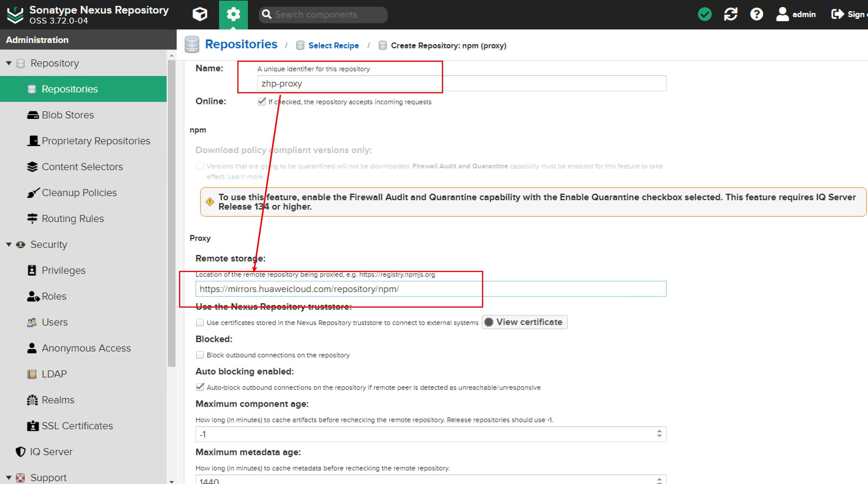Click the Browse cube icon in header
The image size is (868, 484).
point(199,14)
